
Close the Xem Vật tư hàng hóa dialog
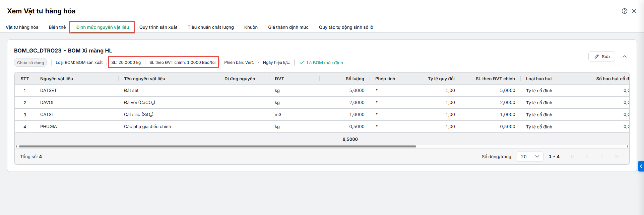(634, 11)
